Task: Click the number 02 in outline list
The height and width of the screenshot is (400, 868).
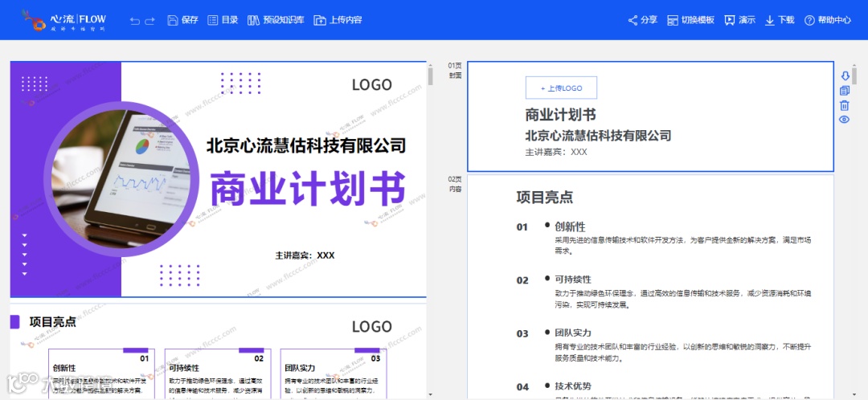Action: coord(522,280)
